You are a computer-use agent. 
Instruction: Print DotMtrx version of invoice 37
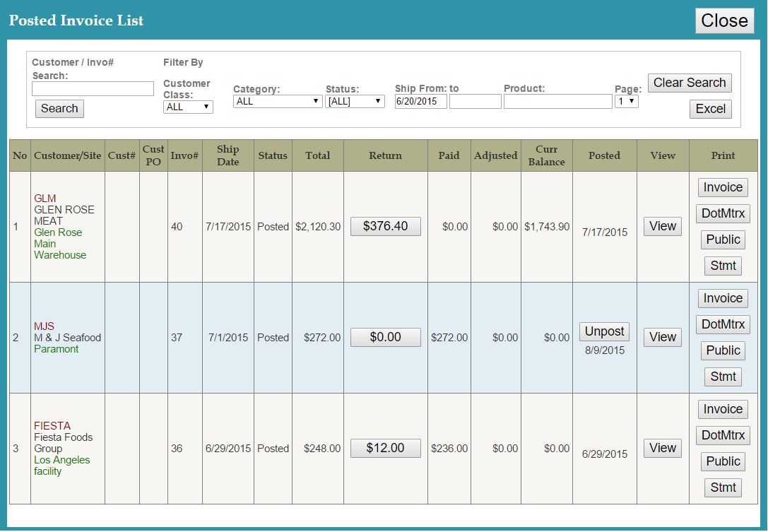point(722,324)
